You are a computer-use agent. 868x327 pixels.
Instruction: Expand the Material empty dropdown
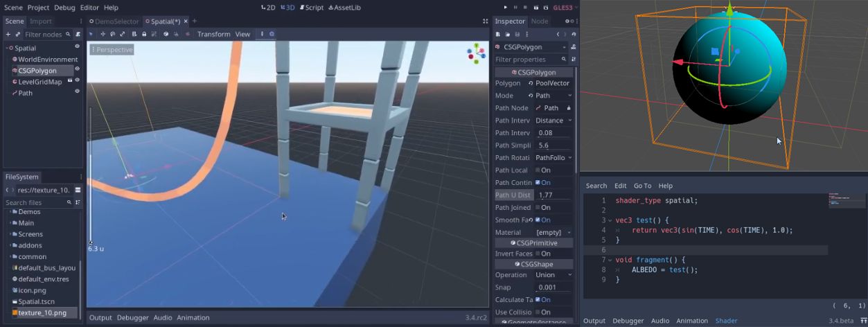pyautogui.click(x=553, y=232)
